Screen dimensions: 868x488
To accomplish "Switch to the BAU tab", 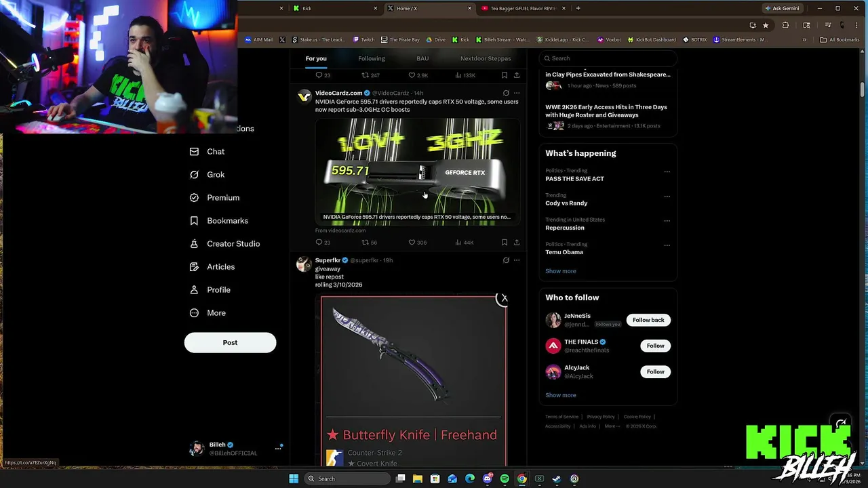I will click(422, 59).
